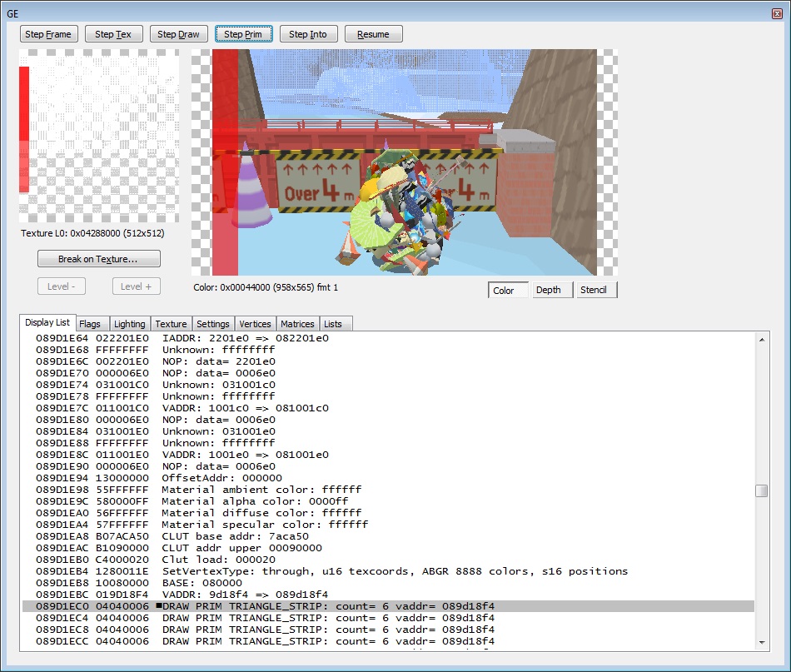Switch to the Lighting tab

click(129, 324)
